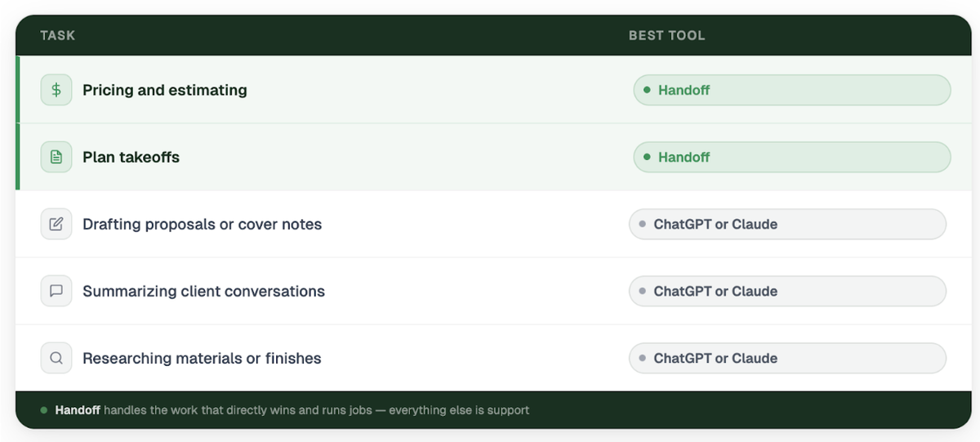Viewport: 980px width, 442px height.
Task: Click the chat bubble icon for Summarizing client conversations
Action: (56, 291)
